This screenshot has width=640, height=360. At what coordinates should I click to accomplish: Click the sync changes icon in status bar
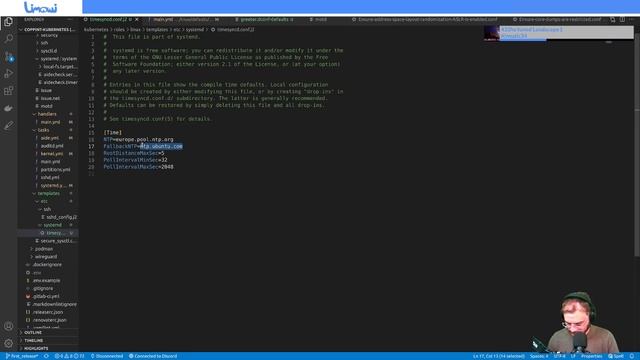pos(46,356)
